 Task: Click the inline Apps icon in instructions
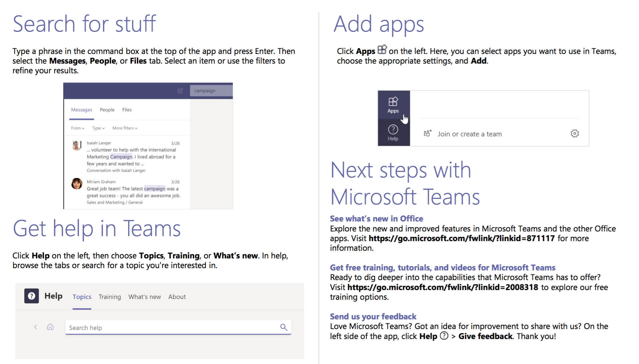click(x=382, y=50)
